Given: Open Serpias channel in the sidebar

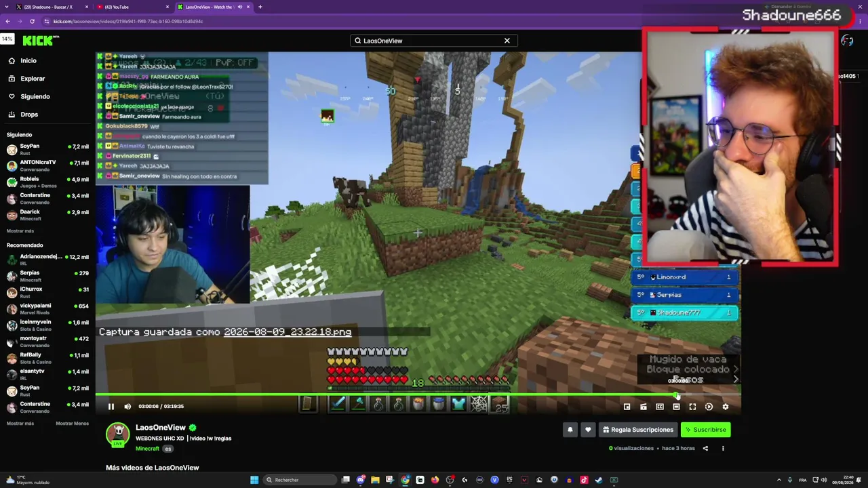Looking at the screenshot, I should coord(47,276).
